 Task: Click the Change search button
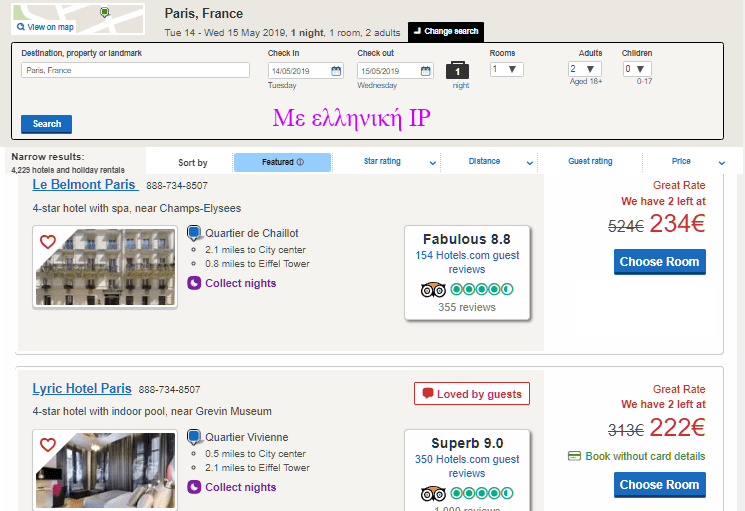click(x=446, y=32)
